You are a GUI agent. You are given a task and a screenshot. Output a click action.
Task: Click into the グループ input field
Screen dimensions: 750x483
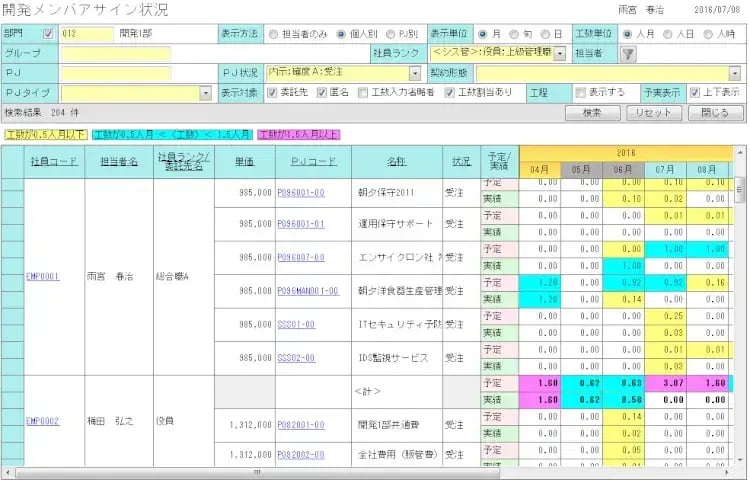click(x=115, y=53)
